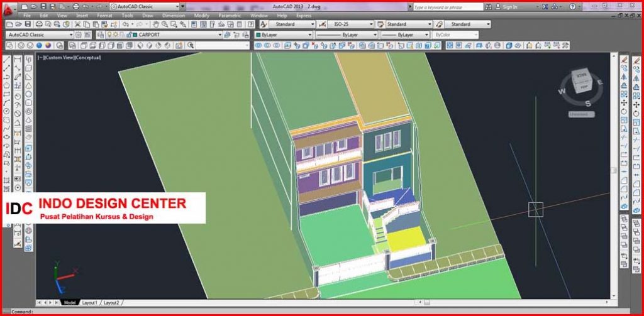Click the green ByLayer color swatch
The height and width of the screenshot is (316, 644).
point(258,35)
